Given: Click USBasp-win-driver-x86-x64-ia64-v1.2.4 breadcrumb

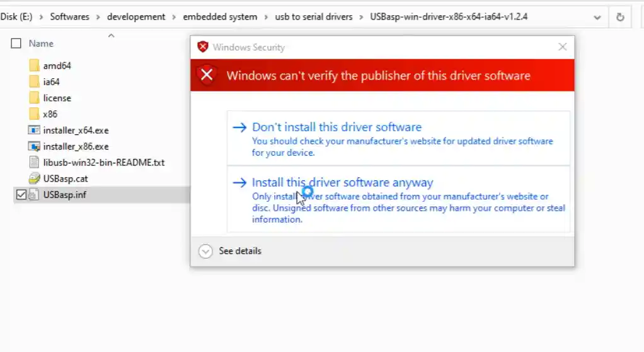Looking at the screenshot, I should [449, 17].
